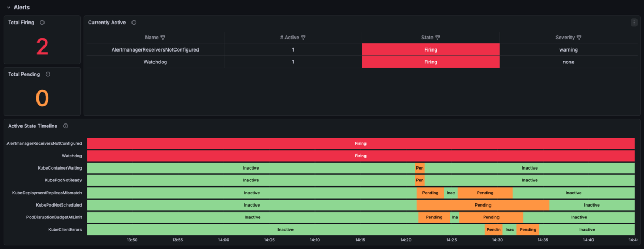Open Active State Timeline info icon
Viewport: 644px width, 249px height.
pos(65,126)
